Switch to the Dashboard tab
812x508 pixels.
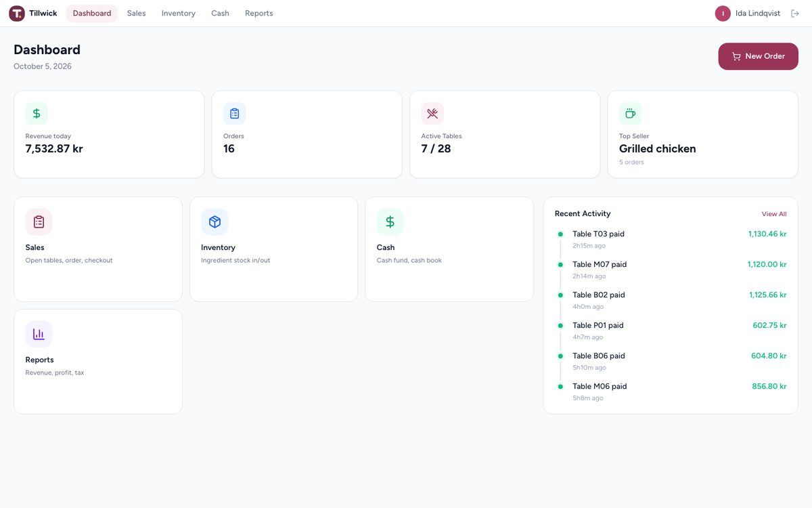(92, 14)
